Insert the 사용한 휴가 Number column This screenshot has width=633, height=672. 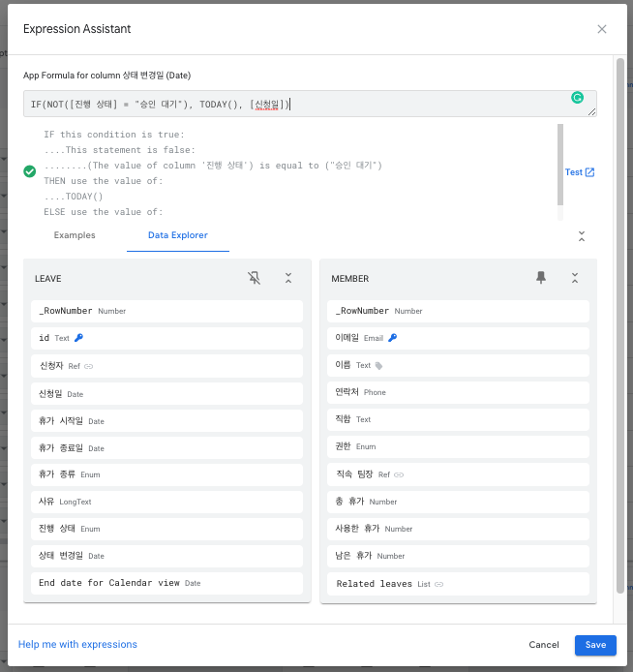[458, 529]
